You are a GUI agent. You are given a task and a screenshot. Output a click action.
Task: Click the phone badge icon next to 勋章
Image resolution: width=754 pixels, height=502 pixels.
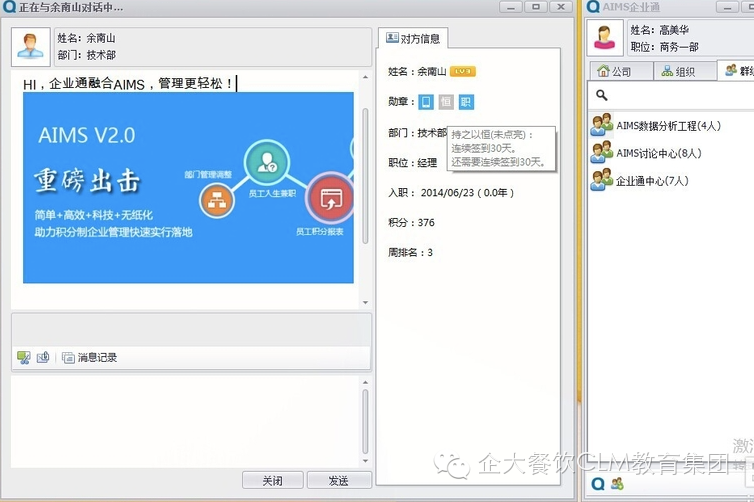(426, 102)
